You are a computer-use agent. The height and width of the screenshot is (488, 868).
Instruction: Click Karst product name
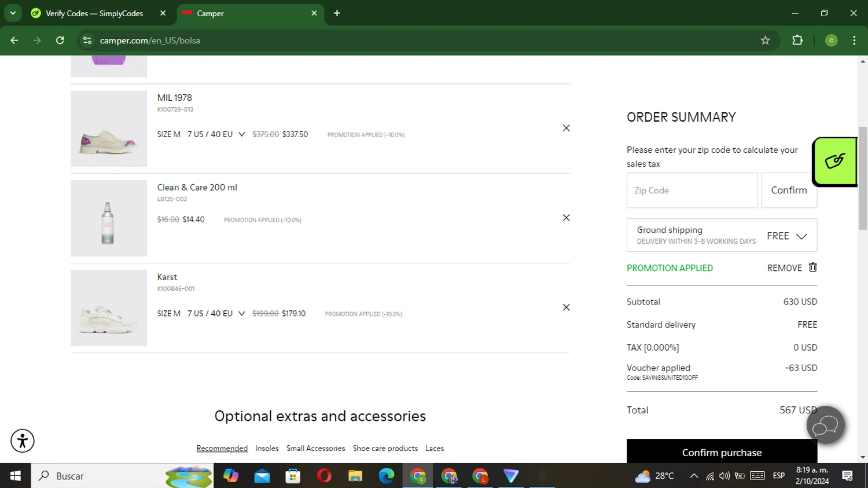point(167,277)
